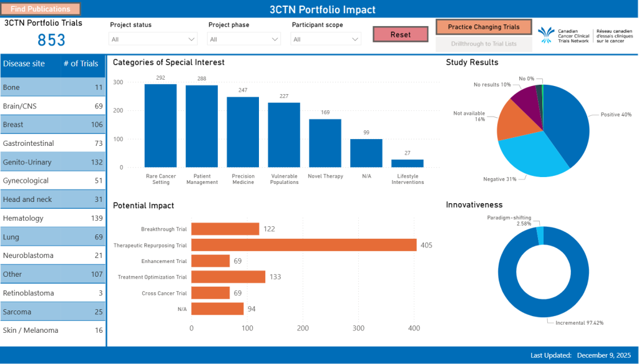
Task: Sort by the # of Trials column header
Action: point(80,64)
